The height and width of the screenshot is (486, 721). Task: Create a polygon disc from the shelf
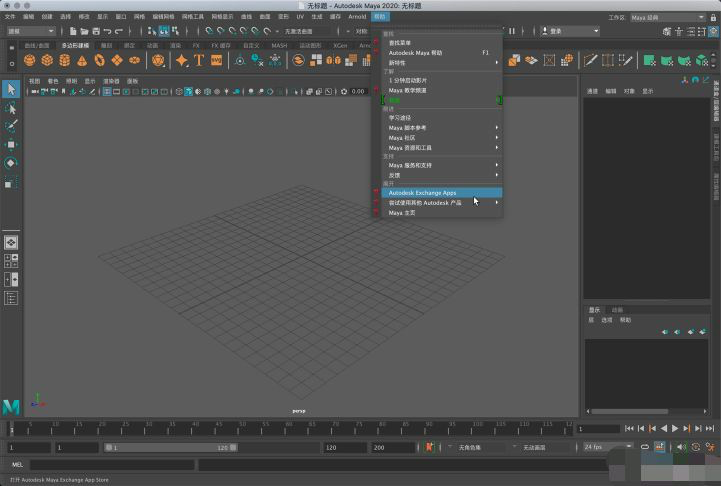[x=134, y=60]
